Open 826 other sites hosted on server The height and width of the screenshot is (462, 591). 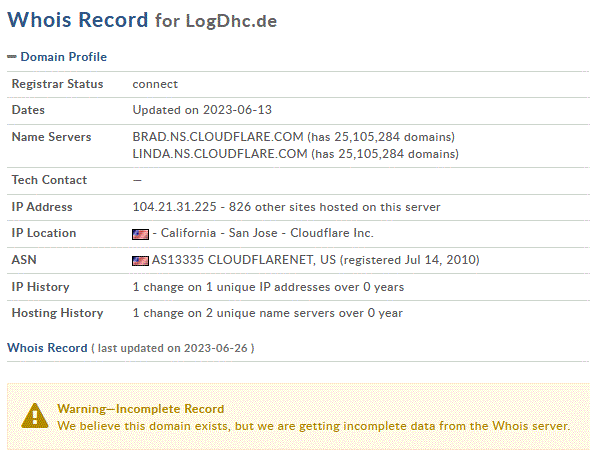[335, 207]
